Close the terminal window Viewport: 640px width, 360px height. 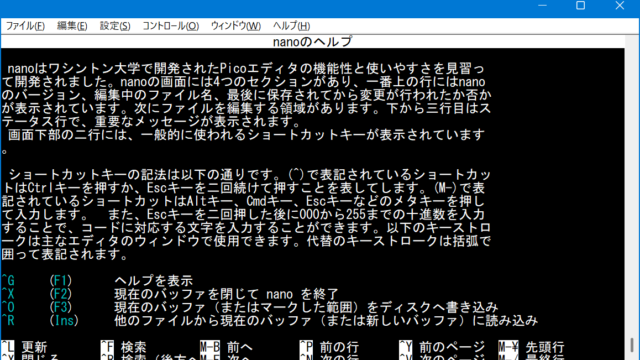pos(620,6)
